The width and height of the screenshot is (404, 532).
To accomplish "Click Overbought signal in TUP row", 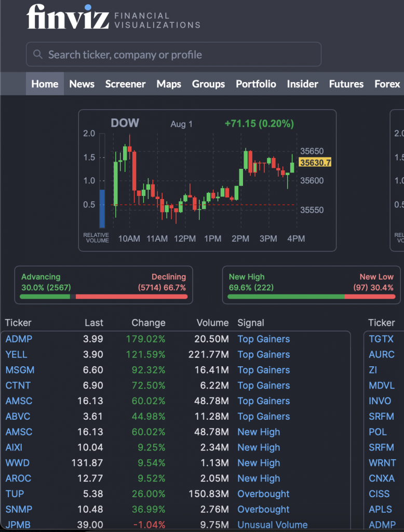I will pos(263,494).
